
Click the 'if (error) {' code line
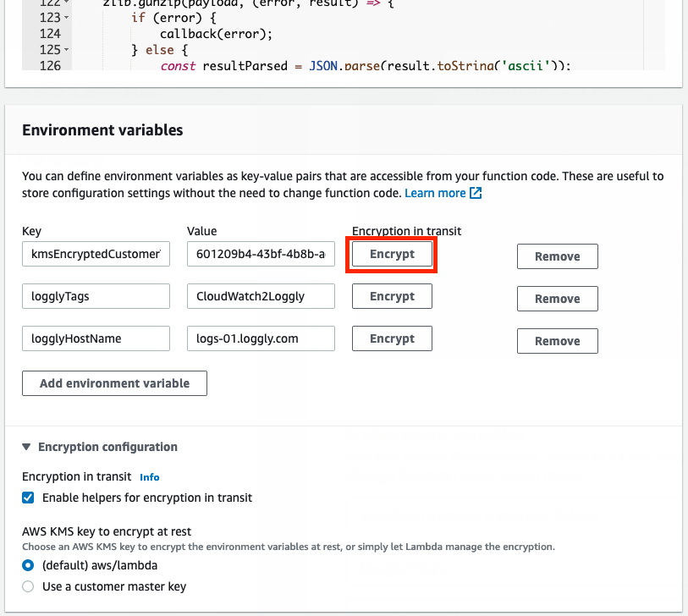(173, 18)
